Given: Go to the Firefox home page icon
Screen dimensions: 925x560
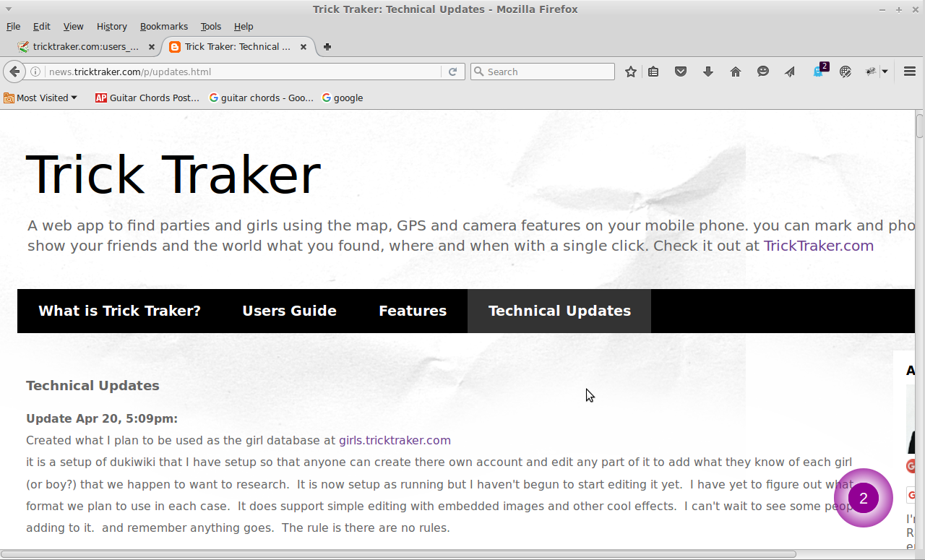Looking at the screenshot, I should point(736,72).
